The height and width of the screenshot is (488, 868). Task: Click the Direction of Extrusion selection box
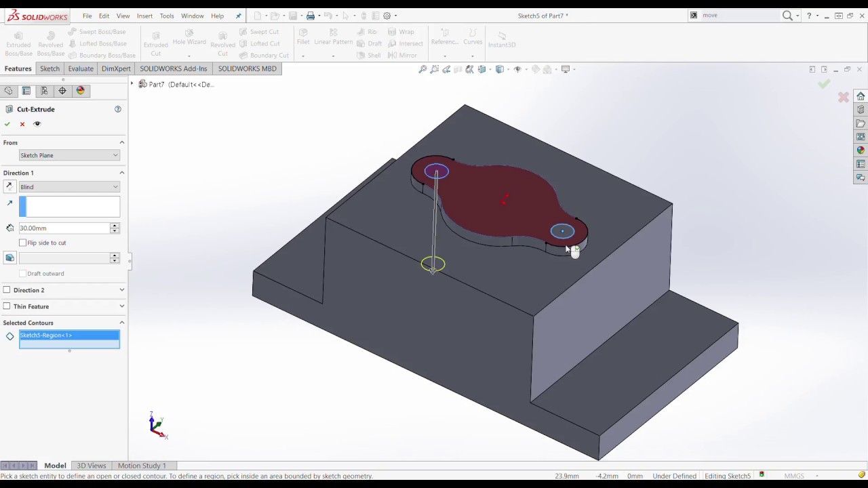[x=69, y=206]
